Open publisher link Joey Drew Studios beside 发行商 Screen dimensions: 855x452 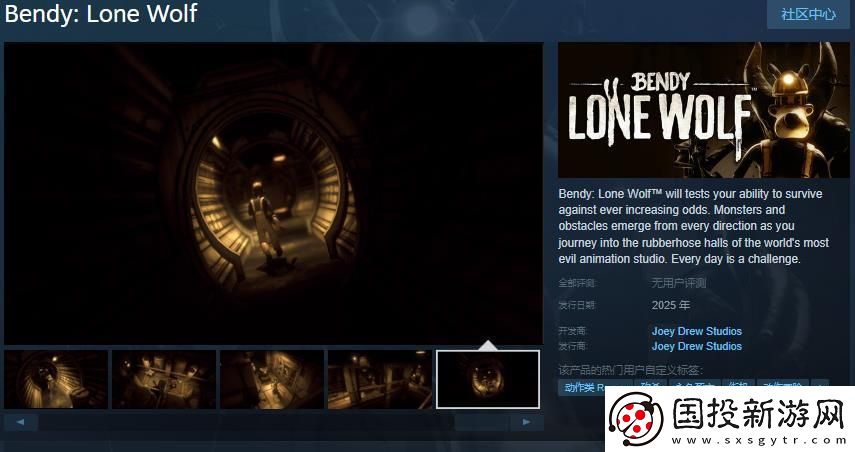[697, 346]
